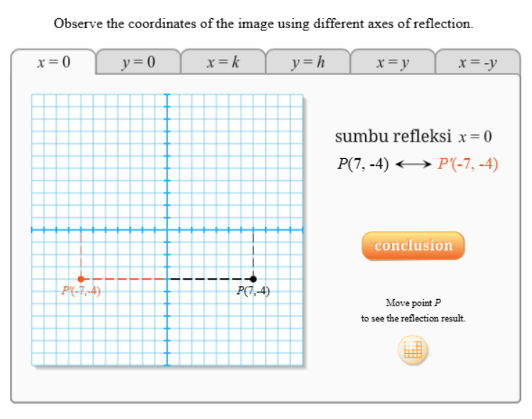This screenshot has width=532, height=419.
Task: Click the double-headed arrow between coordinates
Action: (412, 164)
